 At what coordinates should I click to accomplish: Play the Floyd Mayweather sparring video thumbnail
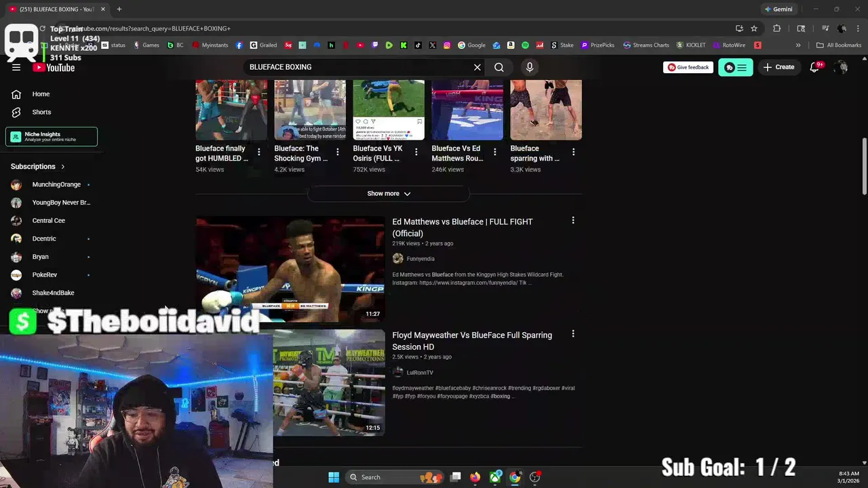click(329, 383)
